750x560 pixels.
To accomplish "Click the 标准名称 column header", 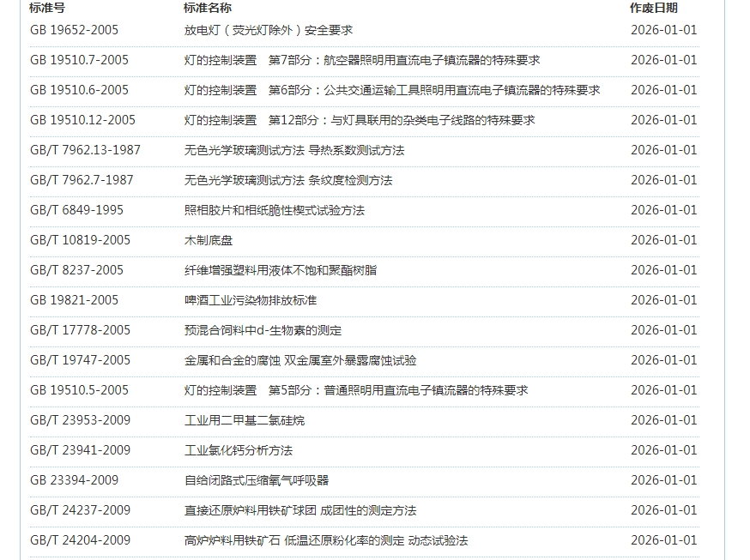I will pyautogui.click(x=207, y=8).
